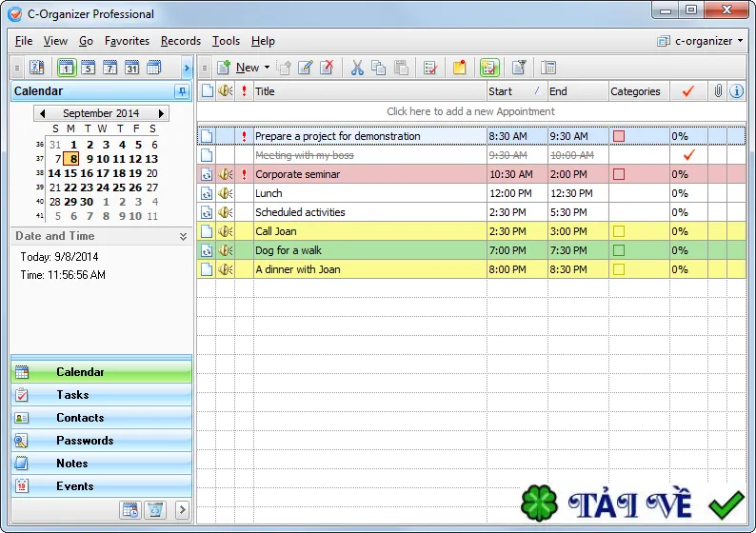Open the Records menu
The image size is (756, 533).
pos(181,41)
